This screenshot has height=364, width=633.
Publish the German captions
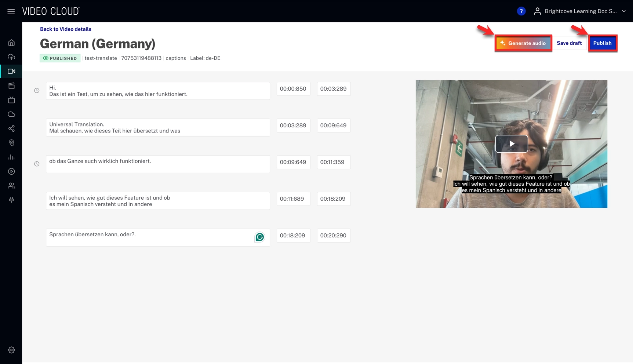coord(602,43)
